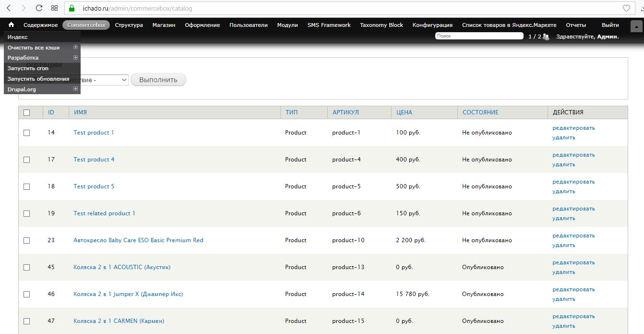Screen dimensions: 644x334
Task: View the green padlock site security info
Action: tap(72, 8)
